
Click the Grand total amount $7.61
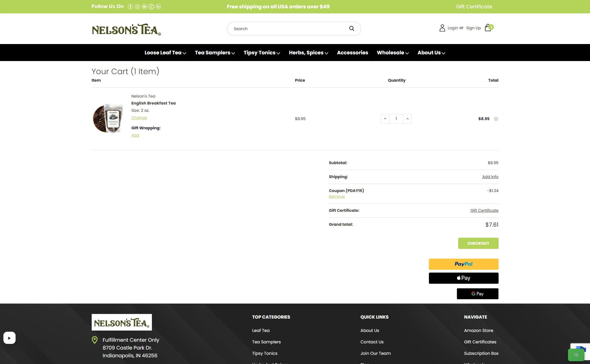point(492,225)
